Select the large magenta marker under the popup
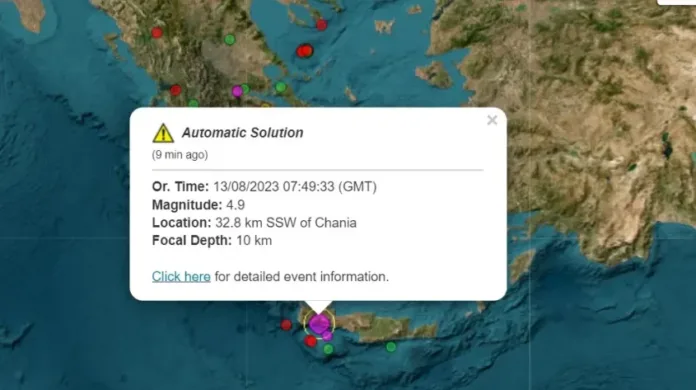The image size is (696, 390). (x=319, y=324)
